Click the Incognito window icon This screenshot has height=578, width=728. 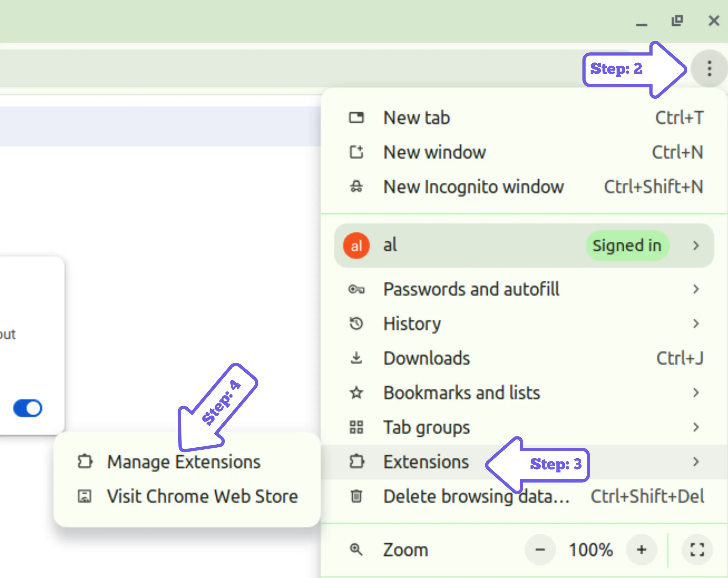pos(356,187)
